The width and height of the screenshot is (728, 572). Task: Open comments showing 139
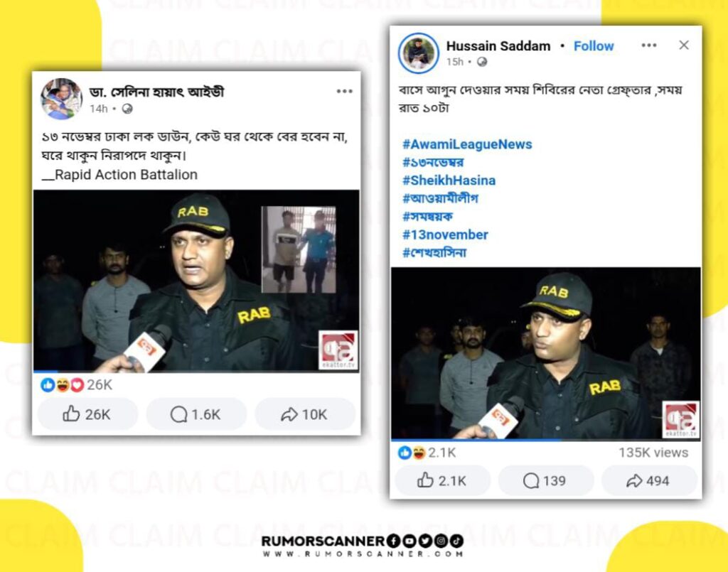(x=545, y=480)
